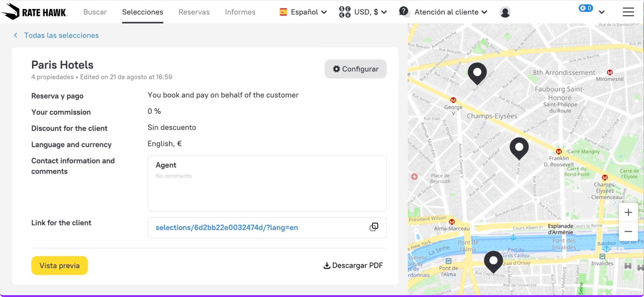Viewport: 644px width, 297px height.
Task: Copy the client link to clipboard
Action: tap(374, 227)
